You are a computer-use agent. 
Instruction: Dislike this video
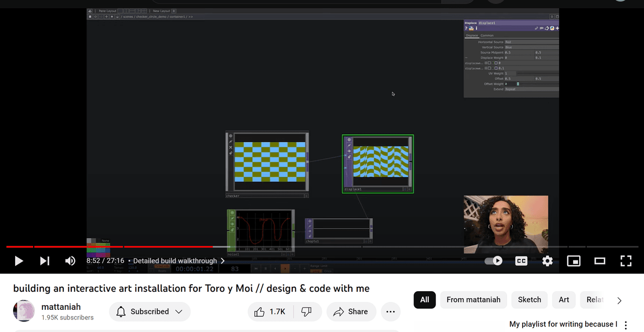[x=306, y=312]
